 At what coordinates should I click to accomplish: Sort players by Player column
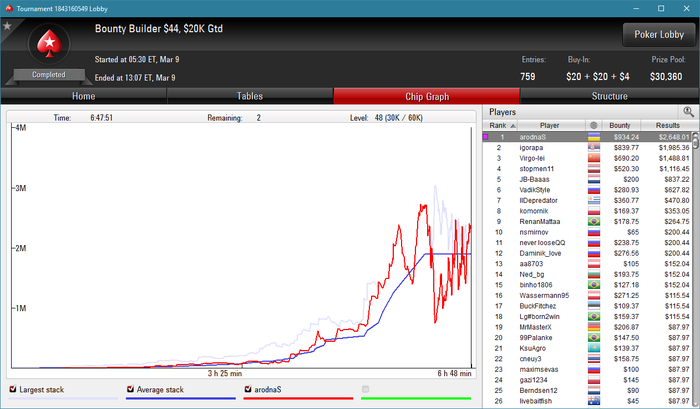tap(549, 125)
